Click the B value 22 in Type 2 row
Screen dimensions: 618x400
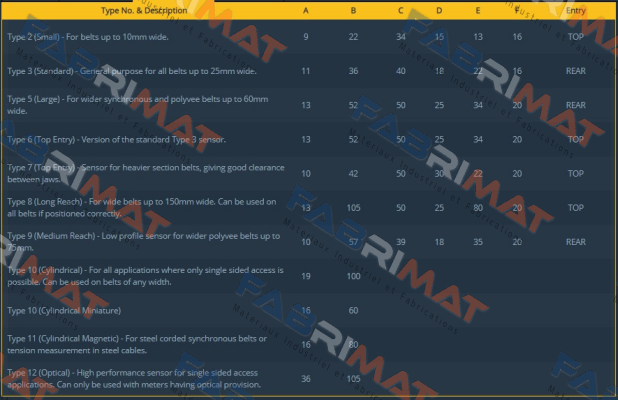354,37
